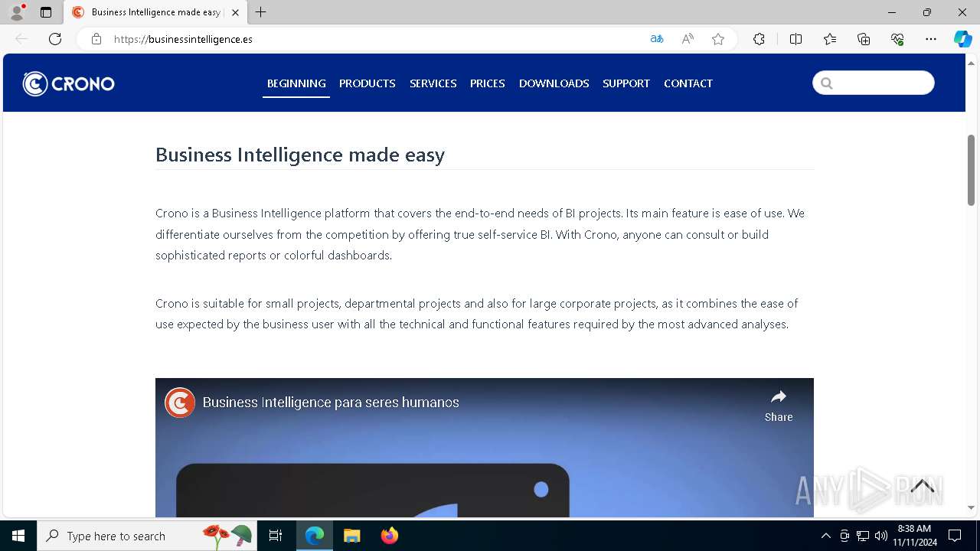Open Settings and more ellipsis menu
The image size is (980, 551).
[x=931, y=39]
